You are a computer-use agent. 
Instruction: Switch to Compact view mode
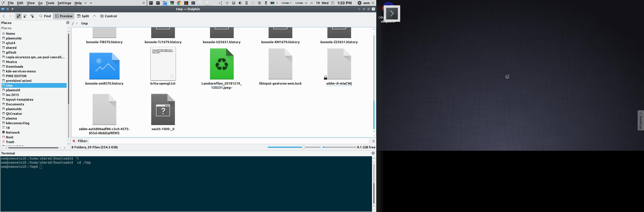(x=25, y=16)
